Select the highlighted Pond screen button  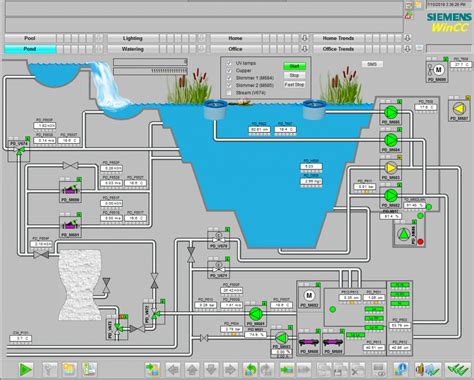[30, 49]
